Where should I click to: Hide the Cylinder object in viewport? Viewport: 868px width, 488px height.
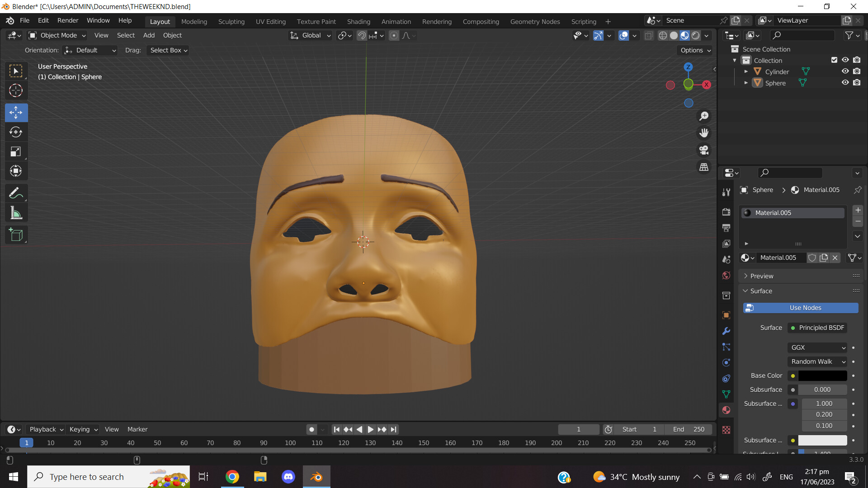point(845,71)
